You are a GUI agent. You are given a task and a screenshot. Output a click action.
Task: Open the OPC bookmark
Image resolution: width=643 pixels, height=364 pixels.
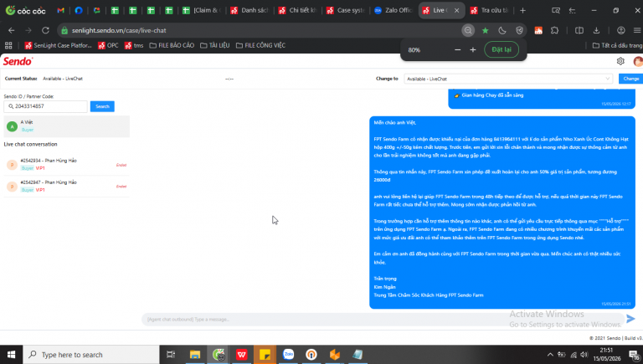[x=108, y=45]
